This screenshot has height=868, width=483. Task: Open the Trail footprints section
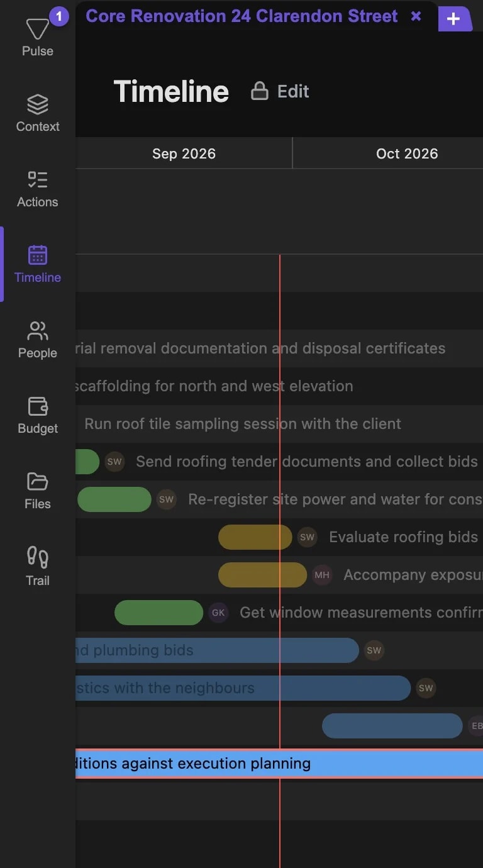(x=38, y=566)
